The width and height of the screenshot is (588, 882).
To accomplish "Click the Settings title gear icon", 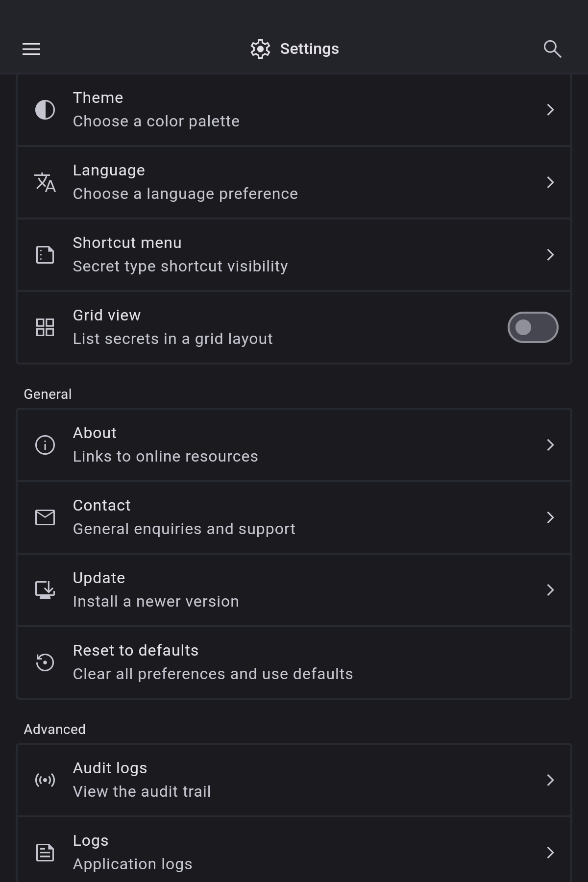I will coord(260,49).
